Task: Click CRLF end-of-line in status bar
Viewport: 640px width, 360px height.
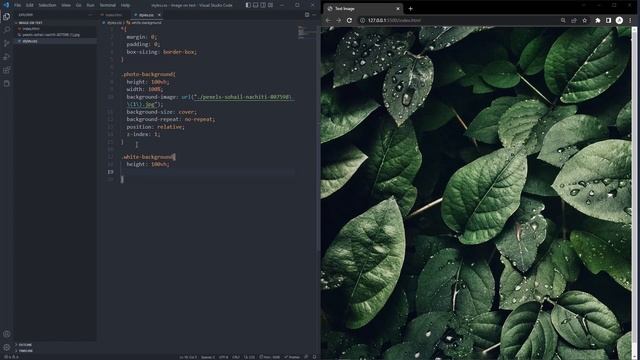Action: point(236,357)
